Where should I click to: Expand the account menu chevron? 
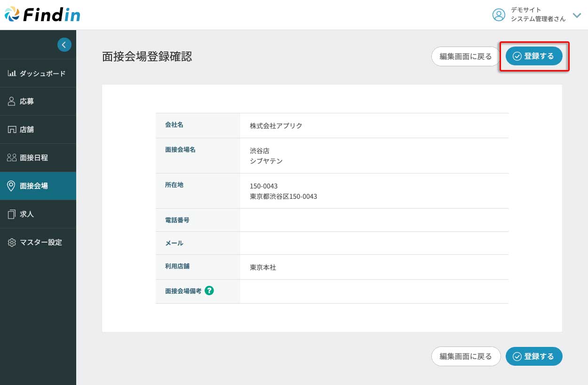pyautogui.click(x=577, y=15)
